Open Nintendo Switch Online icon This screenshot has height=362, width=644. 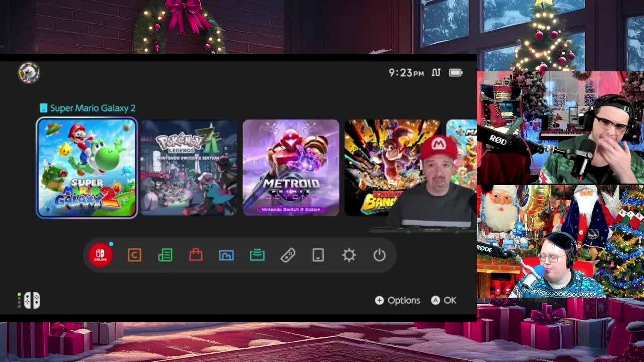pyautogui.click(x=100, y=255)
